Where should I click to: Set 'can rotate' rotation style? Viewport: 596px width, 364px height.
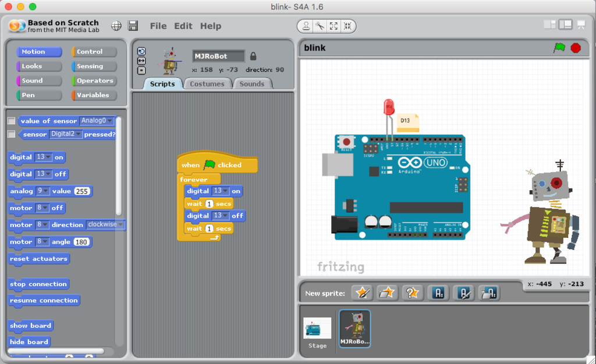click(x=141, y=51)
